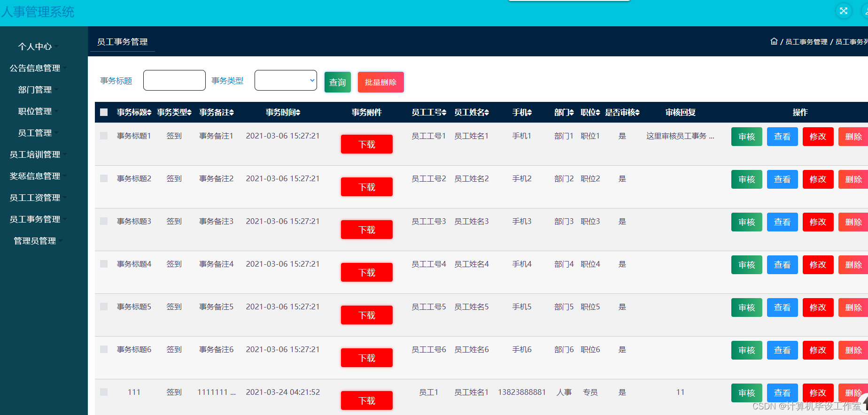This screenshot has height=415, width=868.
Task: Click 这里审核员工事务 review reply text
Action: pyautogui.click(x=680, y=136)
